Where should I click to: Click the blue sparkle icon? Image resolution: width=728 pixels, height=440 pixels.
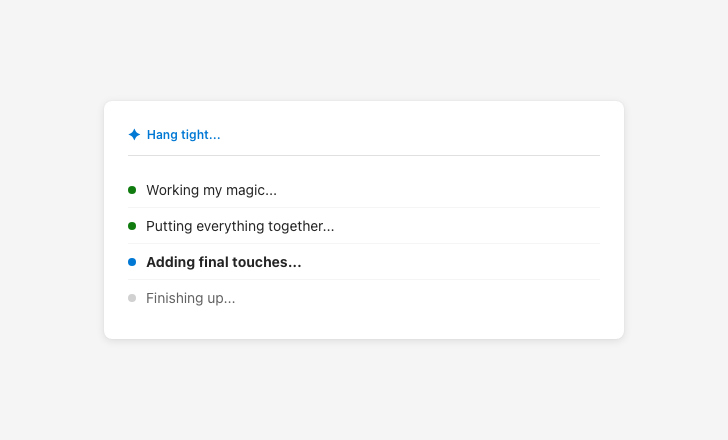(134, 135)
